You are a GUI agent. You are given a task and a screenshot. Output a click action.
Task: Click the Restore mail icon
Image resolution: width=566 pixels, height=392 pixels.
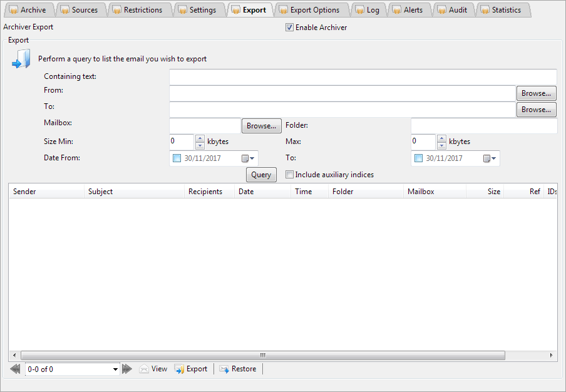tap(224, 369)
